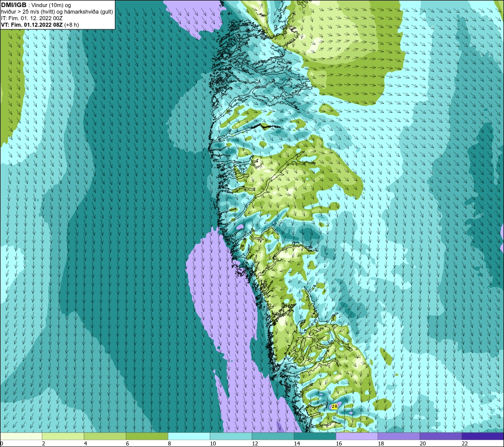This screenshot has height=447, width=504.
Task: Click the 6–8 m/s legend color swatch
Action: [x=147, y=436]
